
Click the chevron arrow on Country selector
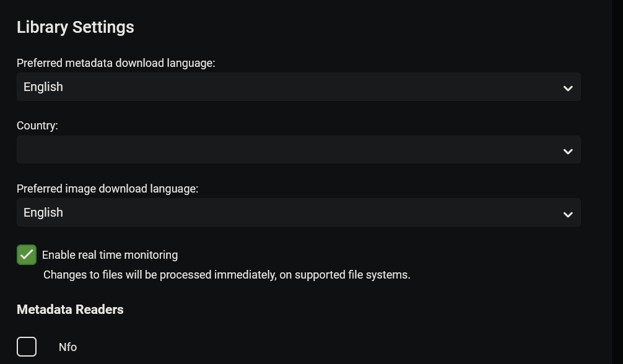click(567, 151)
